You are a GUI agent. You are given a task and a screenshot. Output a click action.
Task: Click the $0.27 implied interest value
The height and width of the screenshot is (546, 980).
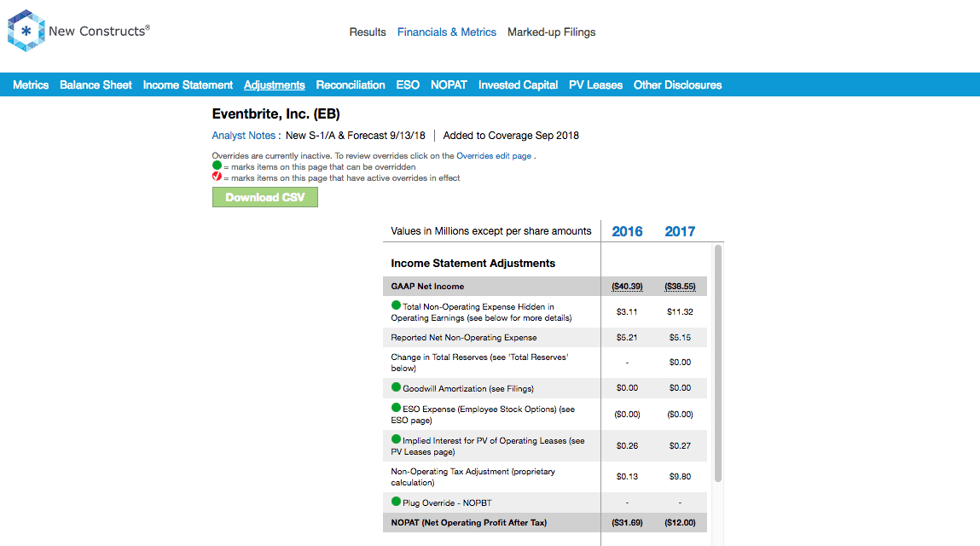(680, 445)
